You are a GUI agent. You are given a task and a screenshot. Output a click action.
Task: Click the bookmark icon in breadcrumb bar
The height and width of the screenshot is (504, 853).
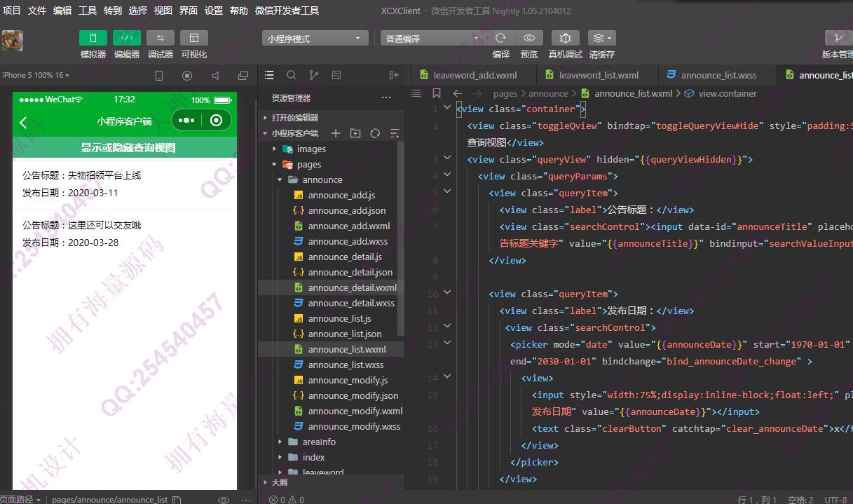tap(437, 93)
